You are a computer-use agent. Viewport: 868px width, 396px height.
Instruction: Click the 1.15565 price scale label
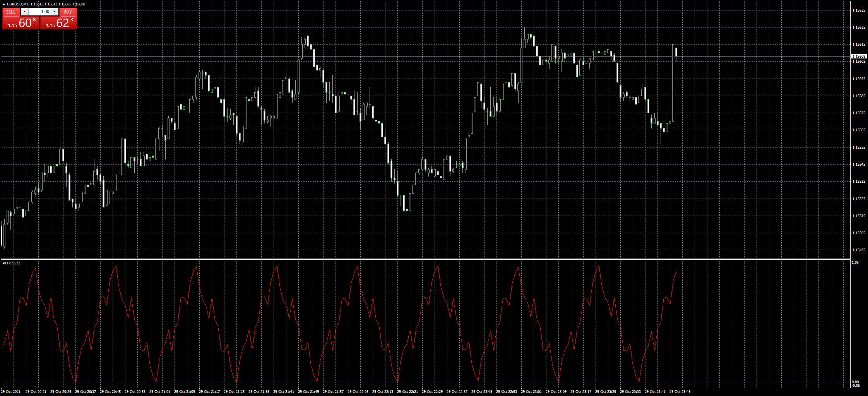[x=859, y=130]
